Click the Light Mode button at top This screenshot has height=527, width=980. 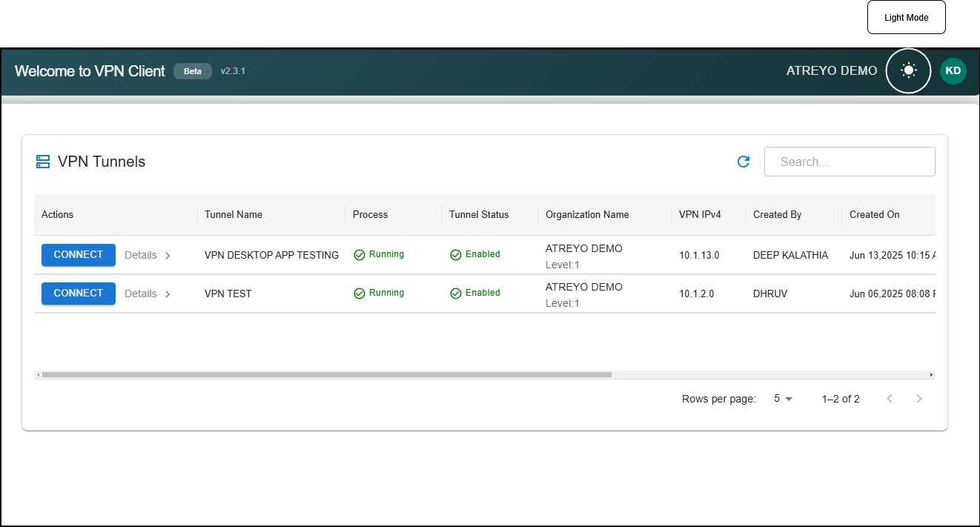906,18
